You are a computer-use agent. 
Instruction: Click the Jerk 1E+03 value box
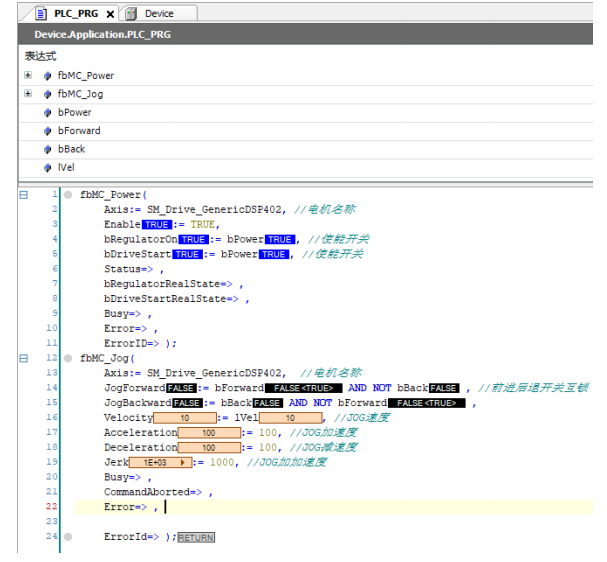pos(160,463)
